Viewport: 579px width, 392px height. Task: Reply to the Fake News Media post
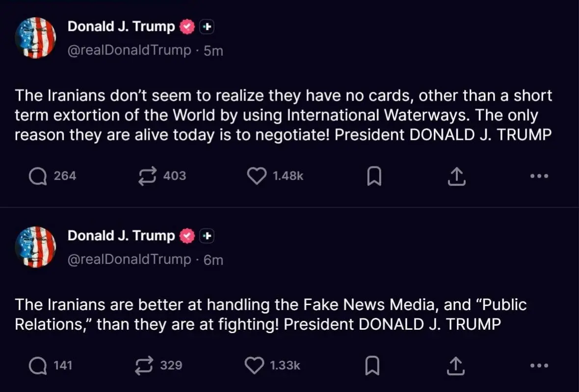[x=37, y=365]
